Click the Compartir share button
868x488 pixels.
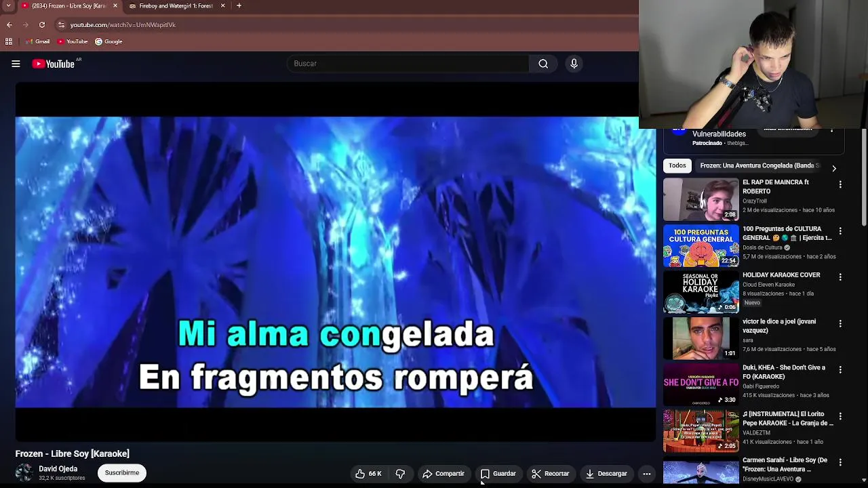[x=443, y=474]
